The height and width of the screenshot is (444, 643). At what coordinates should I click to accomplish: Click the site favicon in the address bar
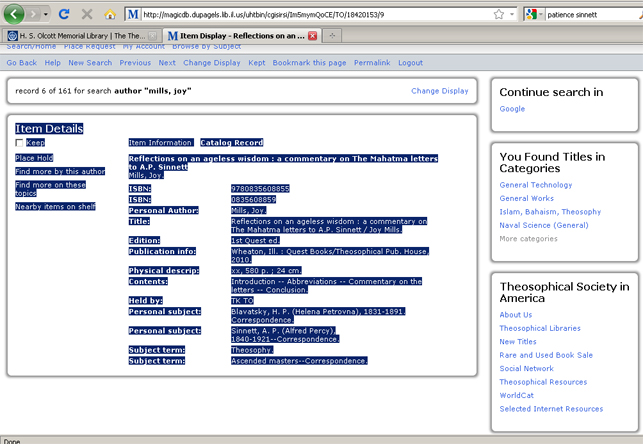coord(133,15)
